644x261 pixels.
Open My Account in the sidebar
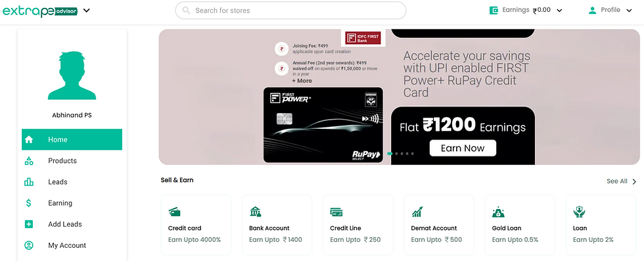tap(72, 245)
